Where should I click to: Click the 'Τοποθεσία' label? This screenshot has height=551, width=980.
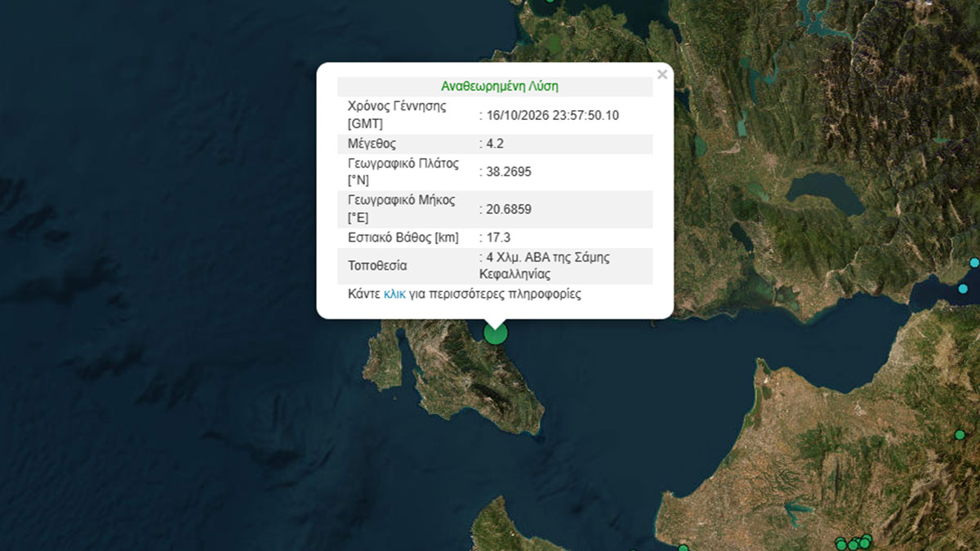(x=377, y=266)
